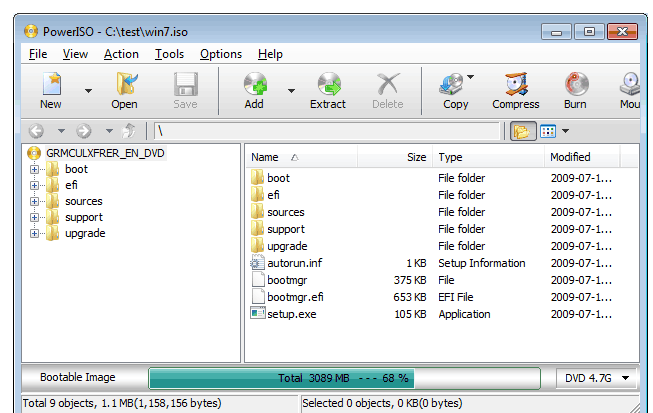Screen dimensions: 653x413
Task: Click the Compress toolbar icon
Action: 516,90
